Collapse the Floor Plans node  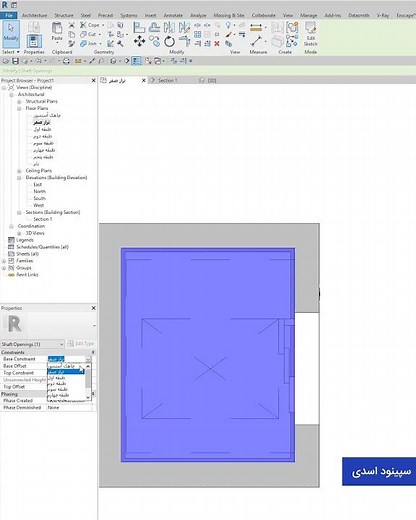tap(19, 109)
